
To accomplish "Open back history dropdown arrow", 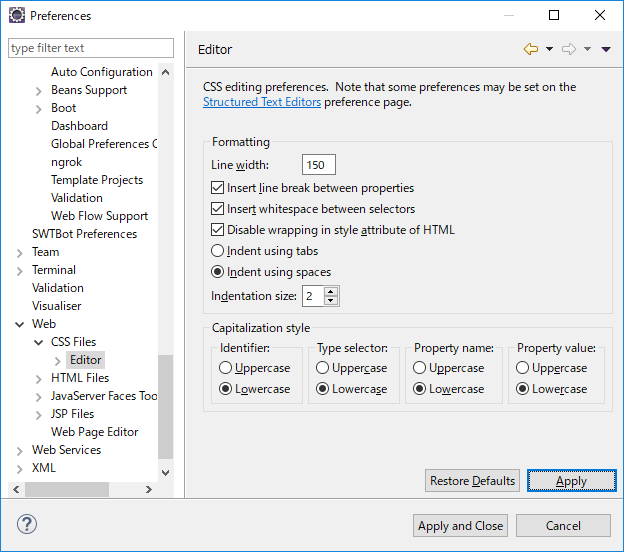I will [x=549, y=49].
